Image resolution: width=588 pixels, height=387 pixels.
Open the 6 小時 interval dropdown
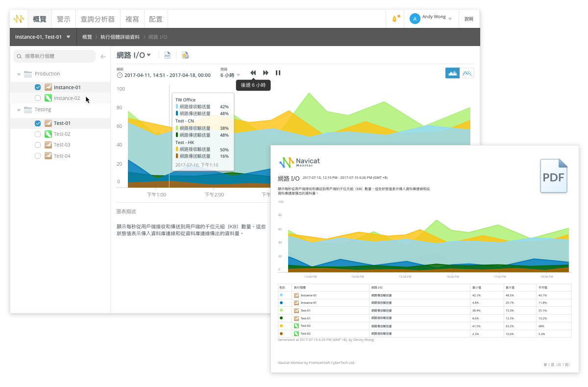pos(230,75)
